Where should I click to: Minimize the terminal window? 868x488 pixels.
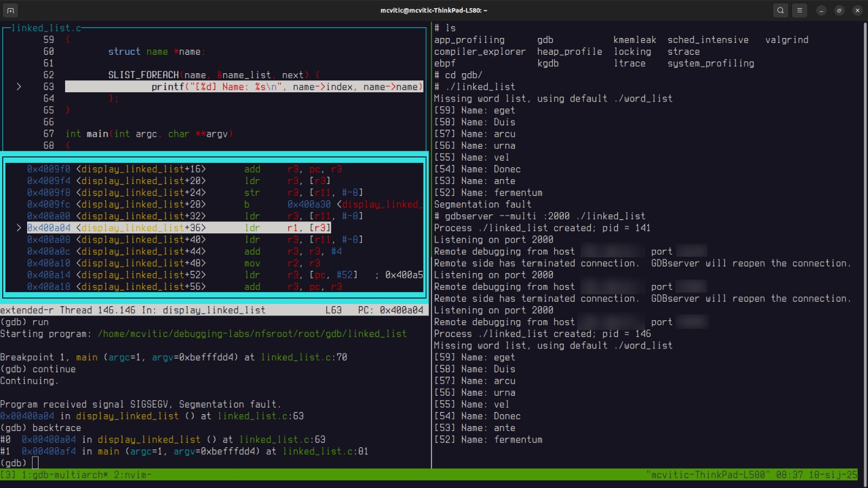[x=821, y=10]
